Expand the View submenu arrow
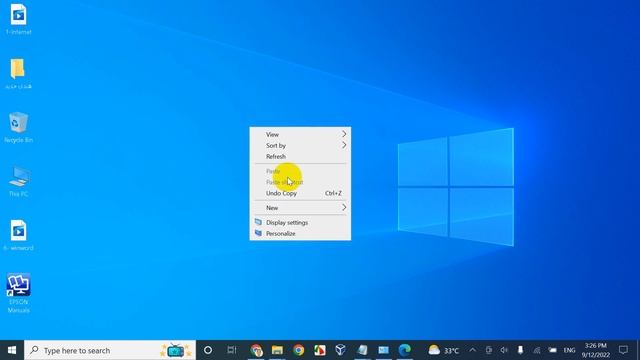This screenshot has height=360, width=640. (344, 134)
